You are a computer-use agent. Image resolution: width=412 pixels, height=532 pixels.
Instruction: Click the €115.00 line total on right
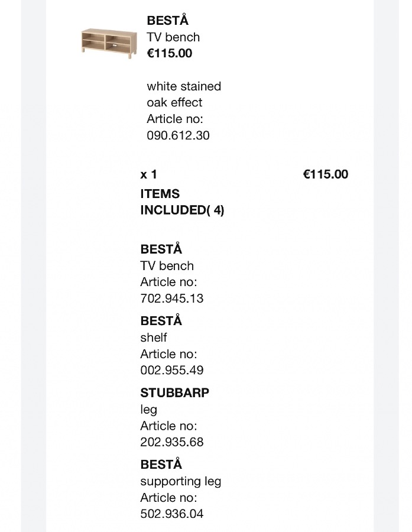pyautogui.click(x=326, y=174)
